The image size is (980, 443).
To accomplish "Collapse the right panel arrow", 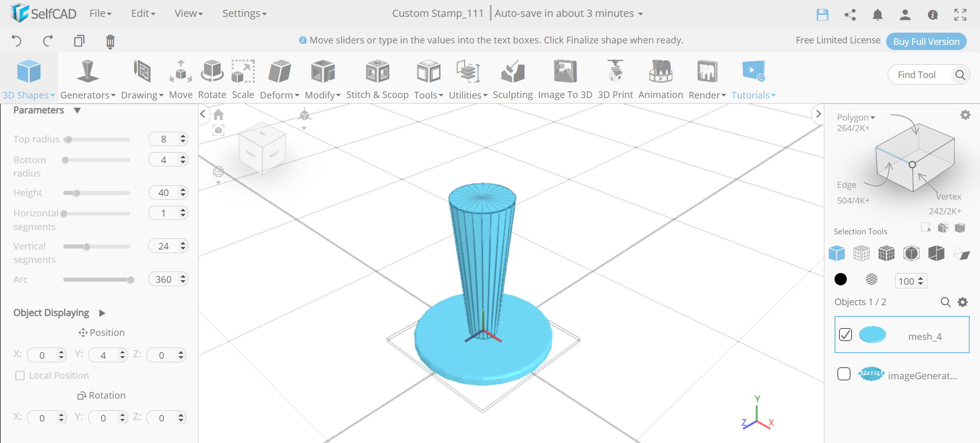I will pos(818,114).
